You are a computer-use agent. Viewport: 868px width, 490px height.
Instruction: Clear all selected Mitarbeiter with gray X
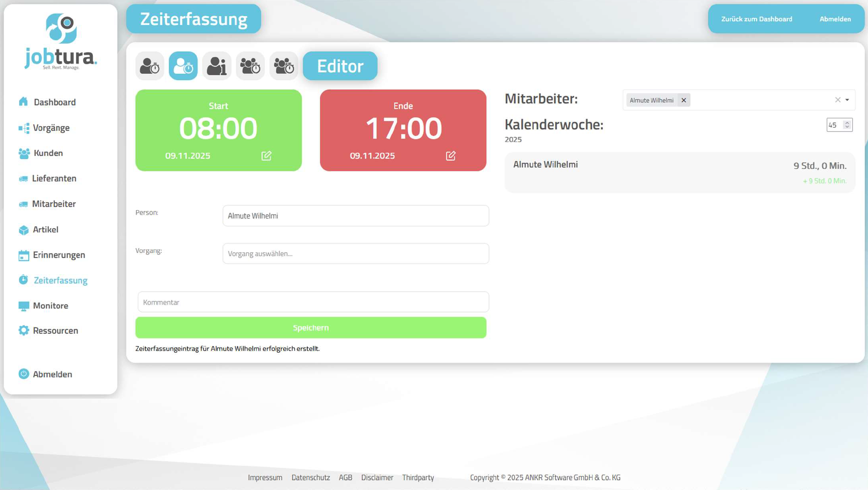tap(837, 100)
